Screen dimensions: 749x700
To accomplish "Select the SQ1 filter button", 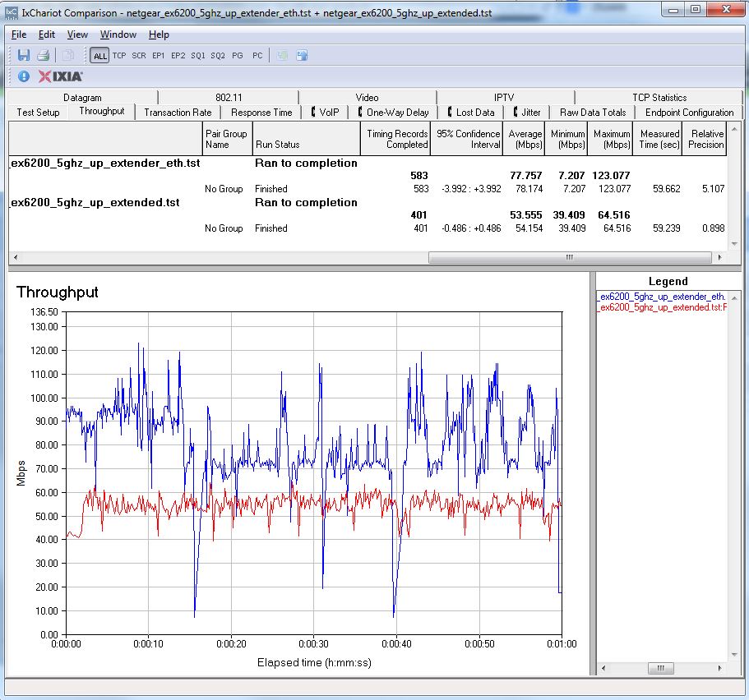I will point(198,56).
